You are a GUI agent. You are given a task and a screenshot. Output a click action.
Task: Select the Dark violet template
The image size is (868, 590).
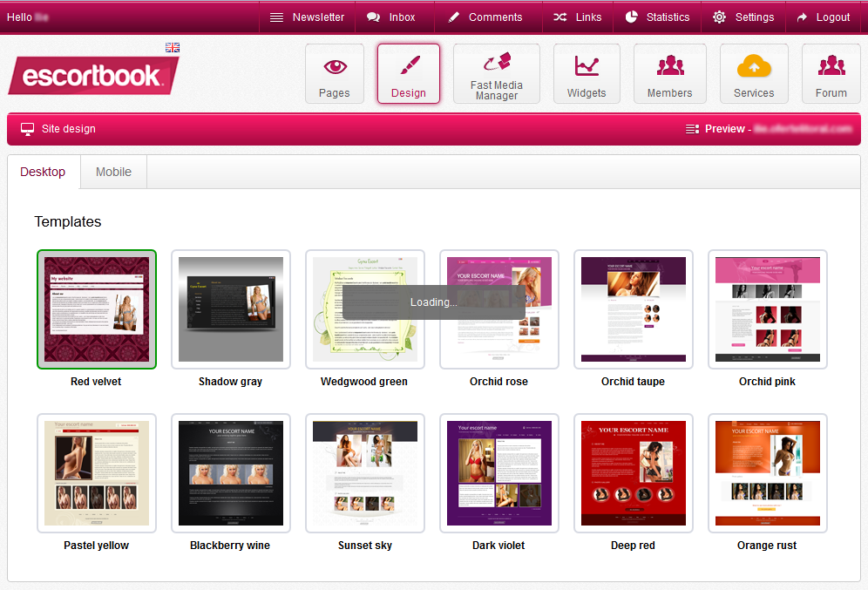coord(499,473)
